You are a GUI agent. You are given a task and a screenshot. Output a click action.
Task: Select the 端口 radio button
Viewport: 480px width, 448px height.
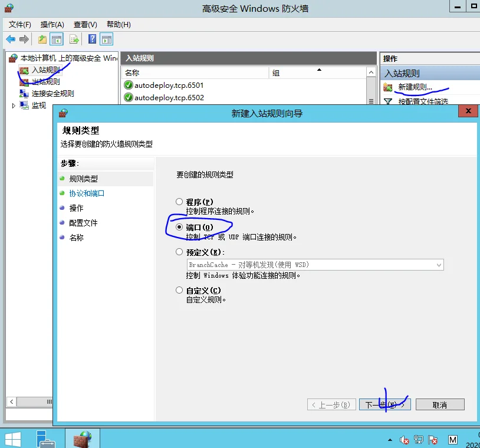pyautogui.click(x=179, y=228)
